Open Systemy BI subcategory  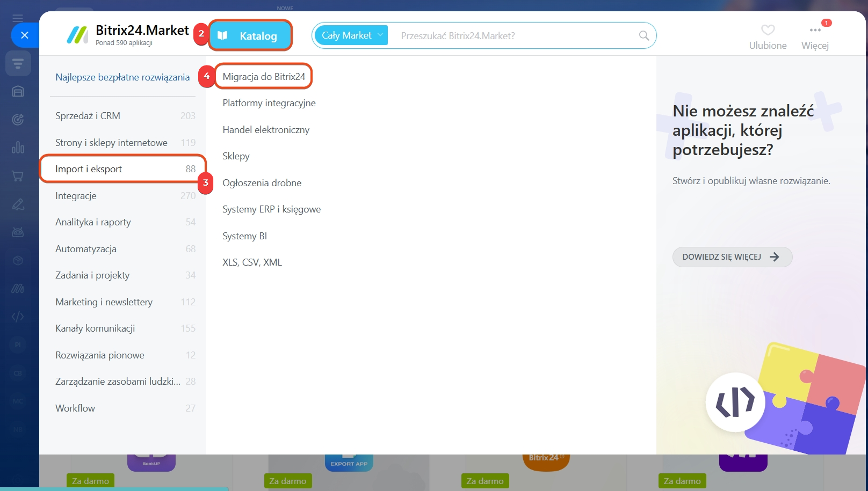tap(244, 236)
